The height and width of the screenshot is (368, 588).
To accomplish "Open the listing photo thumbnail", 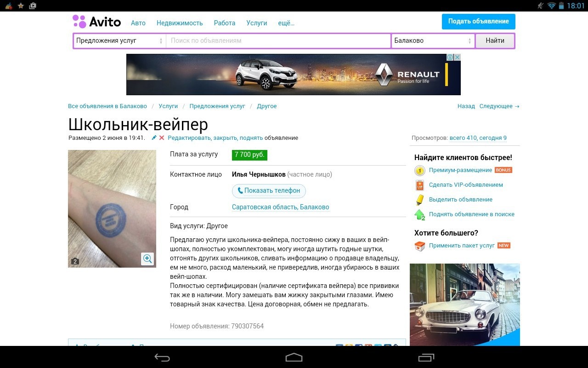I will click(x=112, y=208).
